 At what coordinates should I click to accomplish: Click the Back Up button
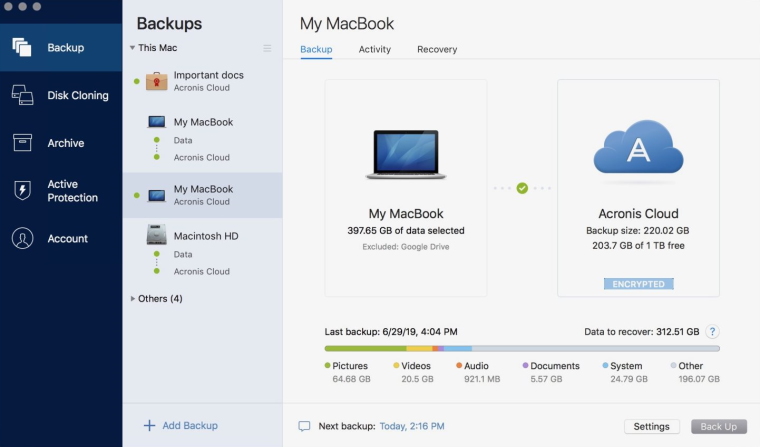719,427
